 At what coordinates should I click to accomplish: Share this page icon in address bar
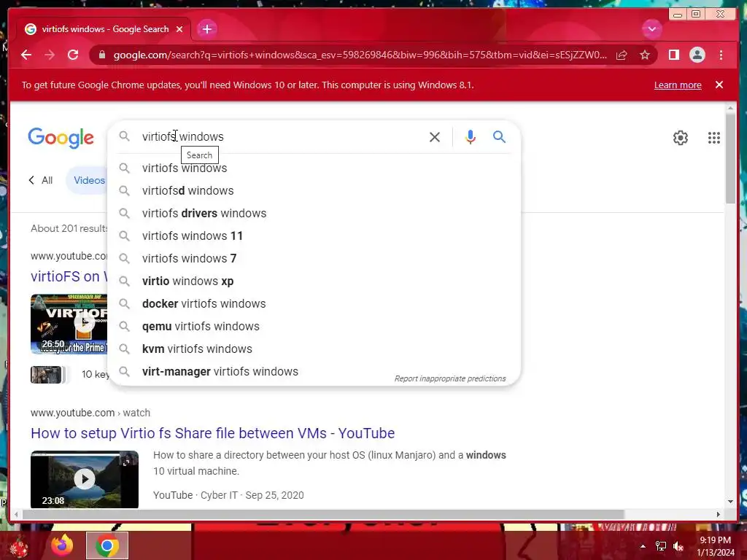coord(622,55)
